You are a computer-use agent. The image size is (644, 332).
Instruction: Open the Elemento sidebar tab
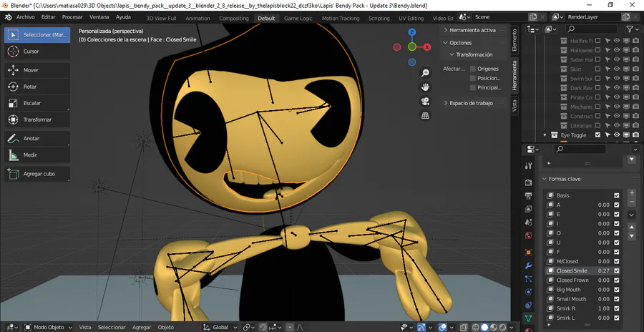514,39
